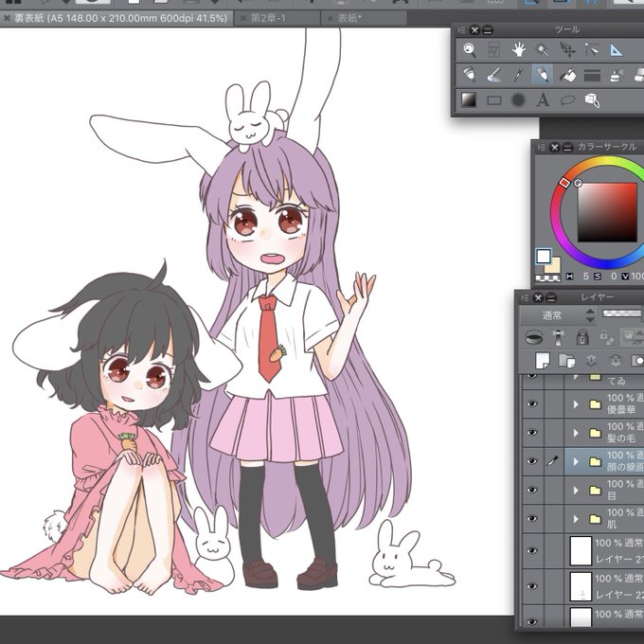Select the 3D cube object tool
This screenshot has width=644, height=644.
pos(592,99)
